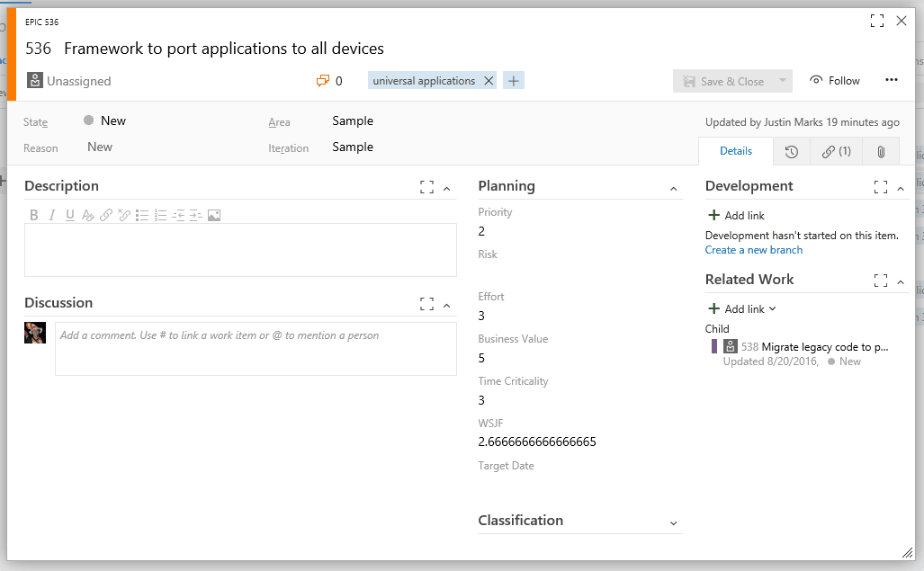Viewport: 924px width, 571px height.
Task: Open the History tab icon
Action: 793,151
